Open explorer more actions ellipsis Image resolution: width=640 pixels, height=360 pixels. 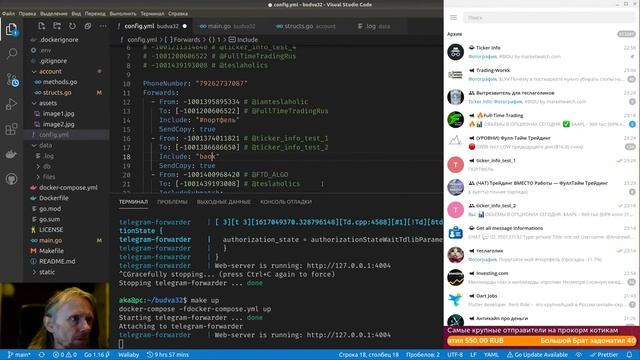103,26
